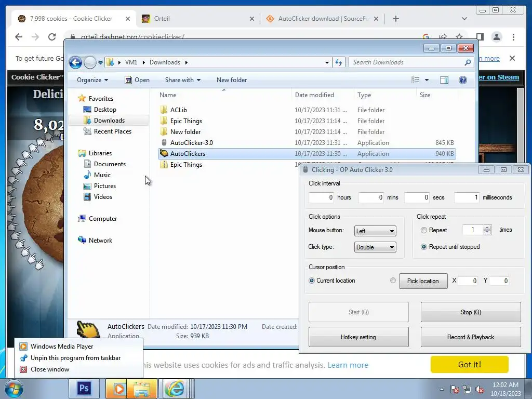Image resolution: width=532 pixels, height=399 pixels.
Task: Bookmark this page with star icon
Action: click(459, 37)
